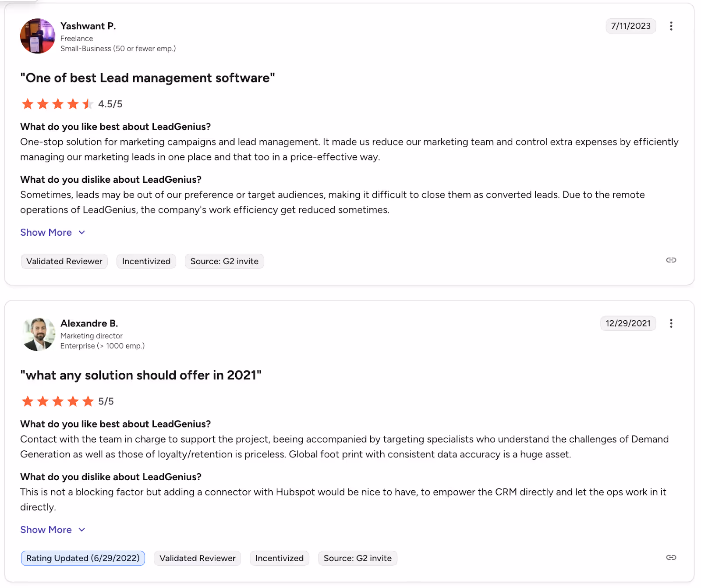Open the three-dot menu on Yashwant's review
The height and width of the screenshot is (588, 701).
(671, 26)
